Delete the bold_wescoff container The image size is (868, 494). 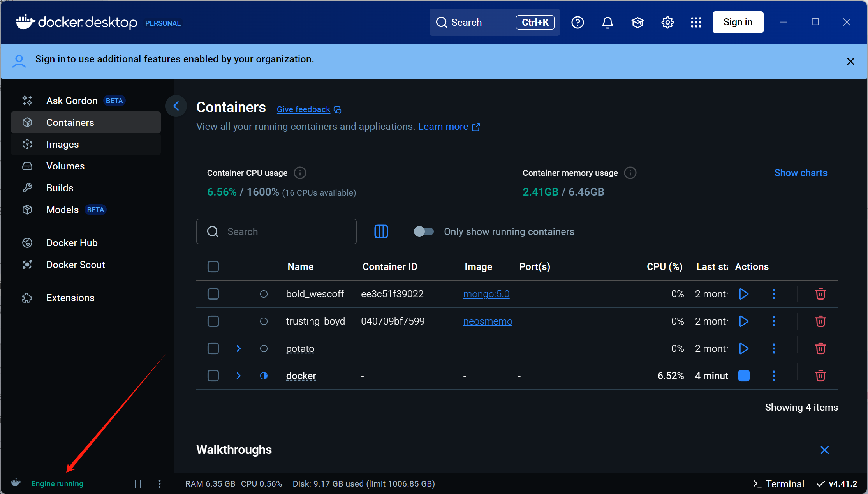[820, 294]
